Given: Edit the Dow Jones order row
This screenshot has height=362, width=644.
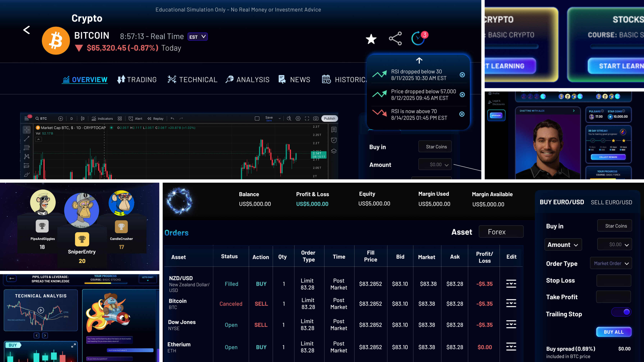Looking at the screenshot, I should click(511, 324).
